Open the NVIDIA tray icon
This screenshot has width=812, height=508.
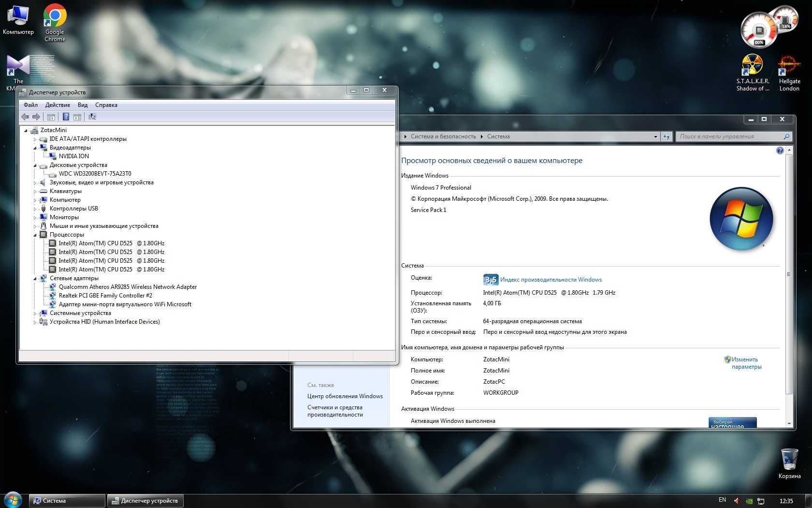[x=749, y=501]
